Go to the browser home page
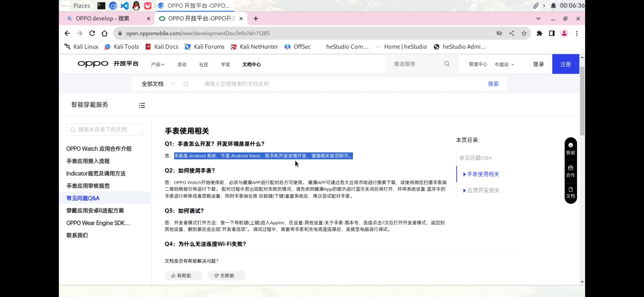Screen dimensions: 644x297 tap(104, 33)
